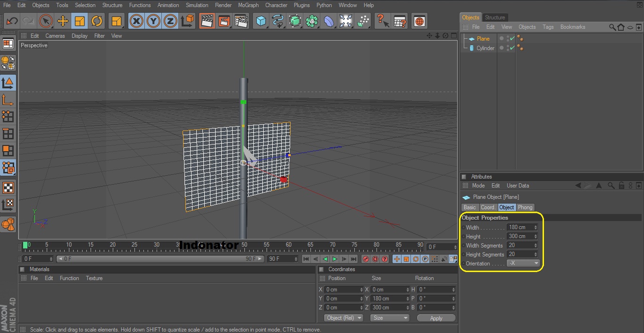The height and width of the screenshot is (333, 644).
Task: Click the green playhead at frame 0
Action: tap(25, 245)
